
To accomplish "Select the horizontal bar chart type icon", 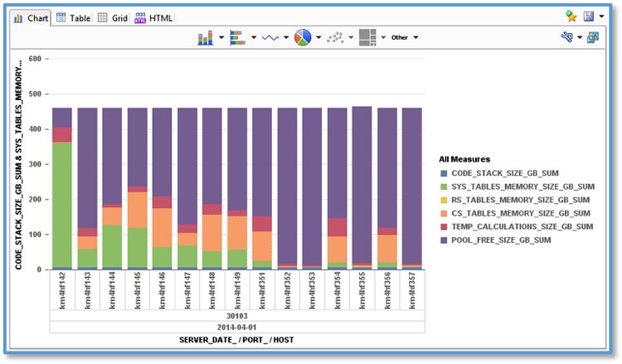I will [x=236, y=37].
